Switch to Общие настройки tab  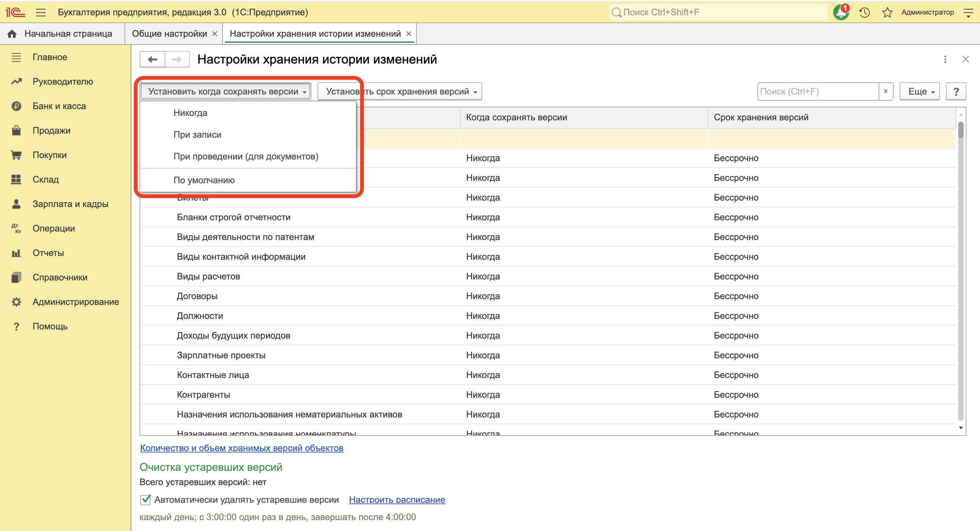[169, 34]
